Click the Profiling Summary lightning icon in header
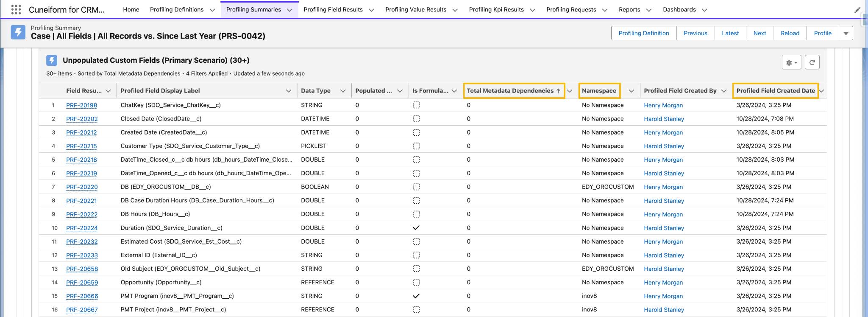This screenshot has height=317, width=868. click(18, 32)
